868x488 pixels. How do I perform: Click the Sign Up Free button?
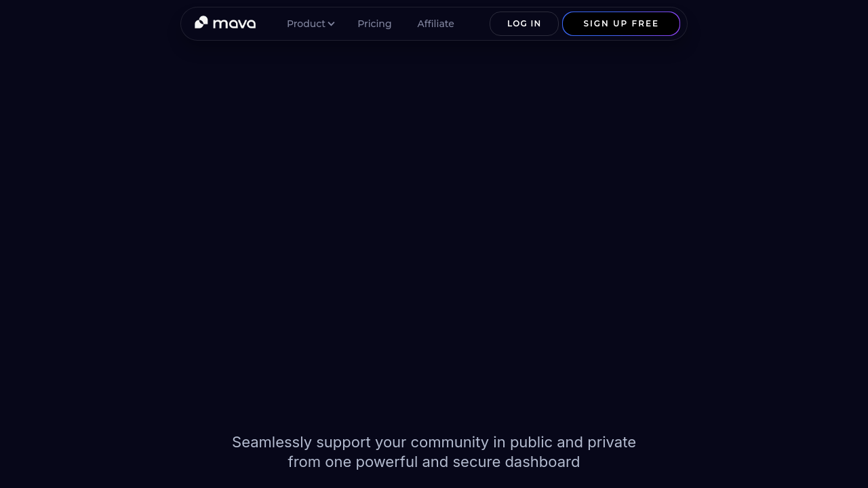coord(620,24)
